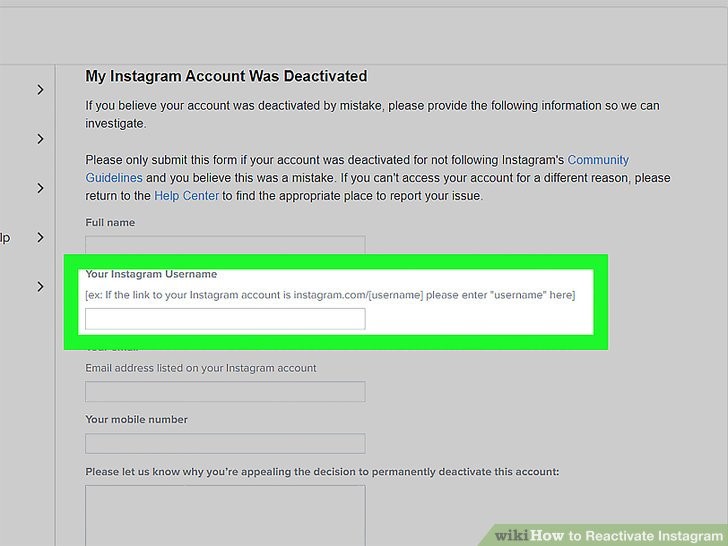Expand the sidebar chevron beside 'Please only submit'
This screenshot has width=728, height=546.
click(x=40, y=139)
